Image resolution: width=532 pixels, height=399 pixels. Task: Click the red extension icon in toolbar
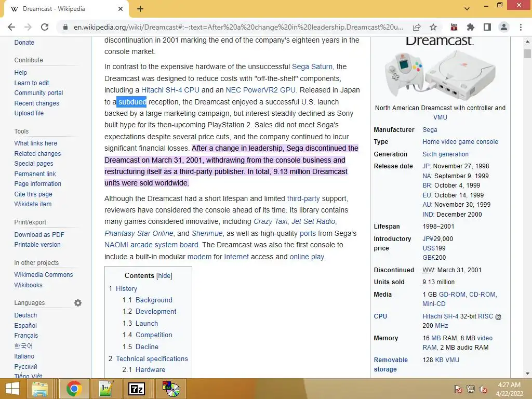454,27
